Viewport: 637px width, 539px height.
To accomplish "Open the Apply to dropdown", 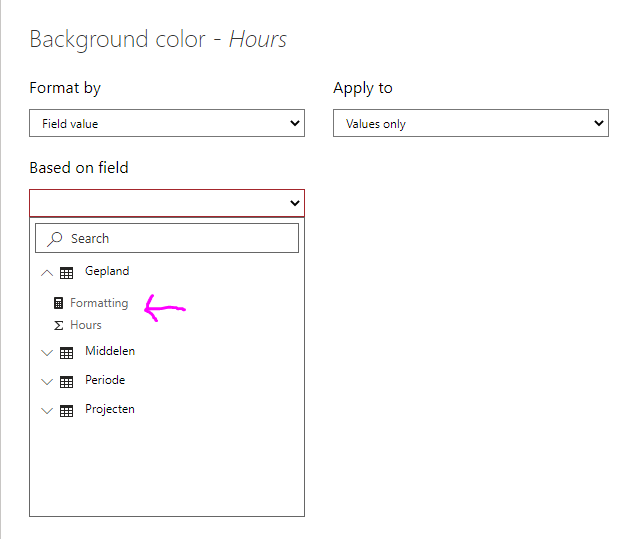I will [x=470, y=123].
